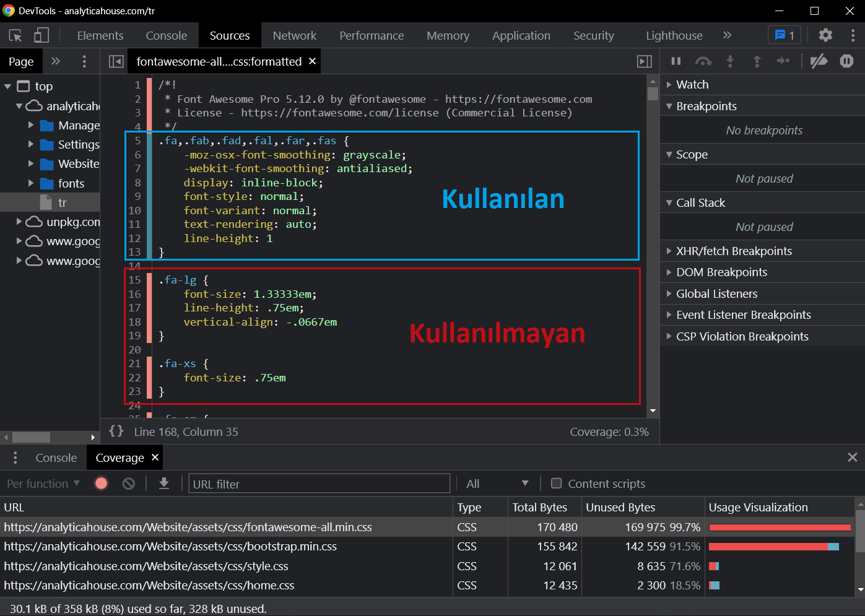The height and width of the screenshot is (616, 865).
Task: Sort coverage by Total Bytes column
Action: [545, 508]
